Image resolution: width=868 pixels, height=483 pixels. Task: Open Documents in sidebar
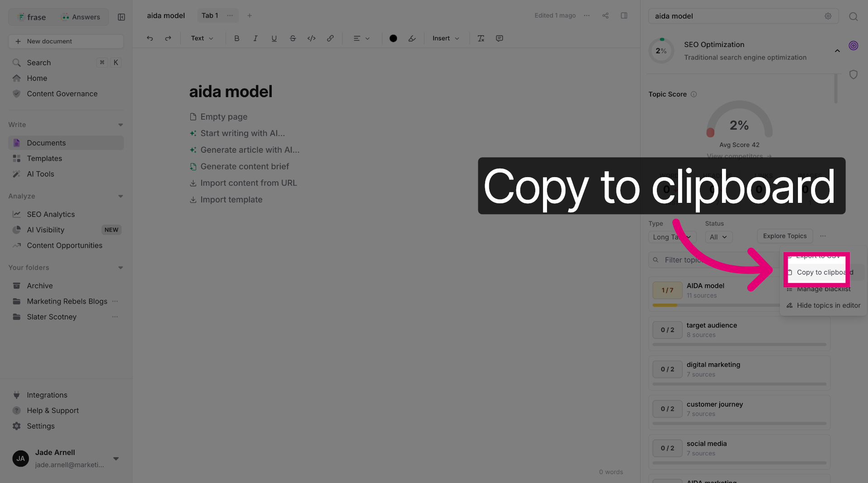point(66,143)
